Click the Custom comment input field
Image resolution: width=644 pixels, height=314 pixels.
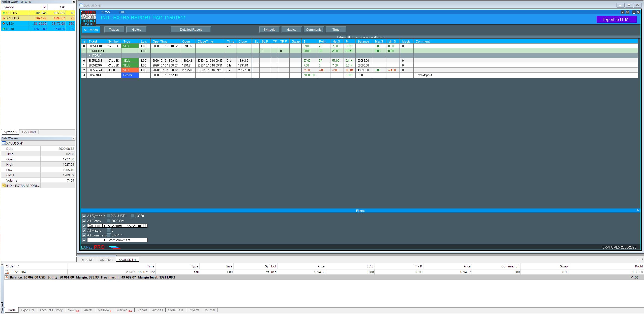(117, 240)
